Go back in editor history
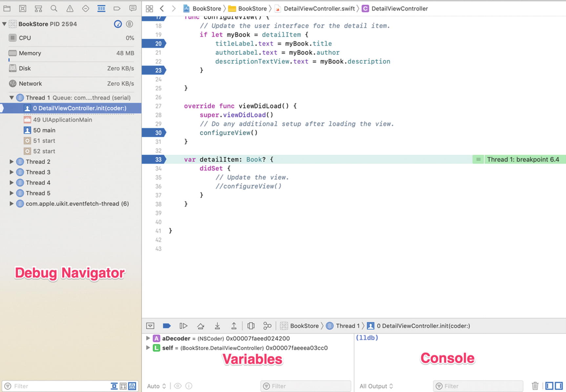This screenshot has width=566, height=392. pos(162,9)
